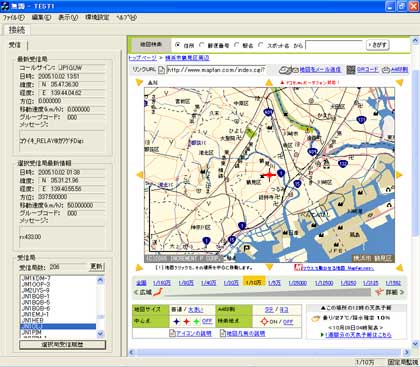Viewport: 420px width, 367px height.
Task: Open the ヘルプ menu
Action: 127,17
